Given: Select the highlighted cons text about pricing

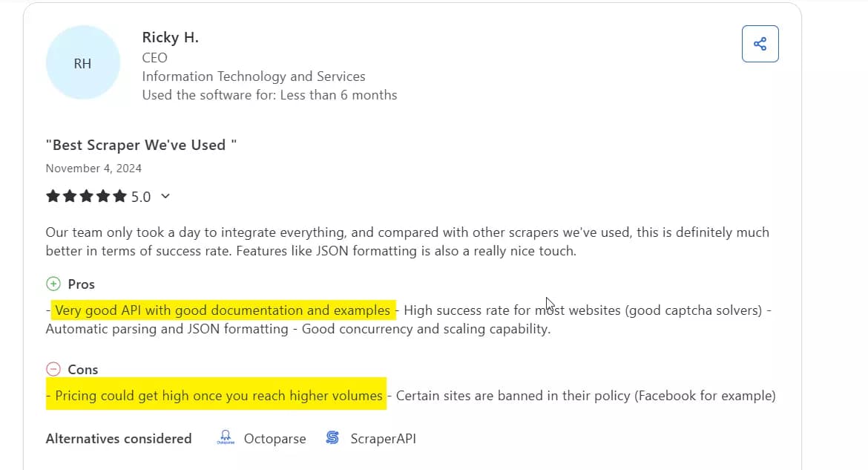Looking at the screenshot, I should [215, 395].
